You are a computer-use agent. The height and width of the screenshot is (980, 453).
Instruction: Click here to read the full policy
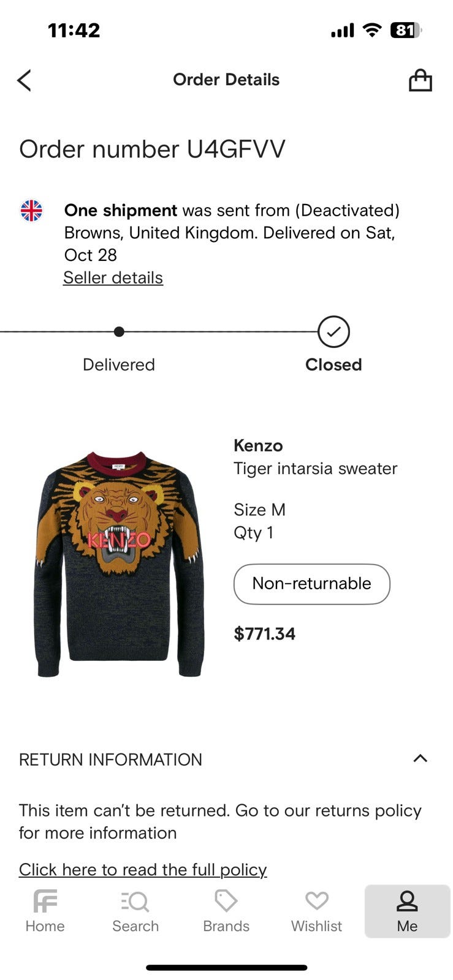[143, 870]
